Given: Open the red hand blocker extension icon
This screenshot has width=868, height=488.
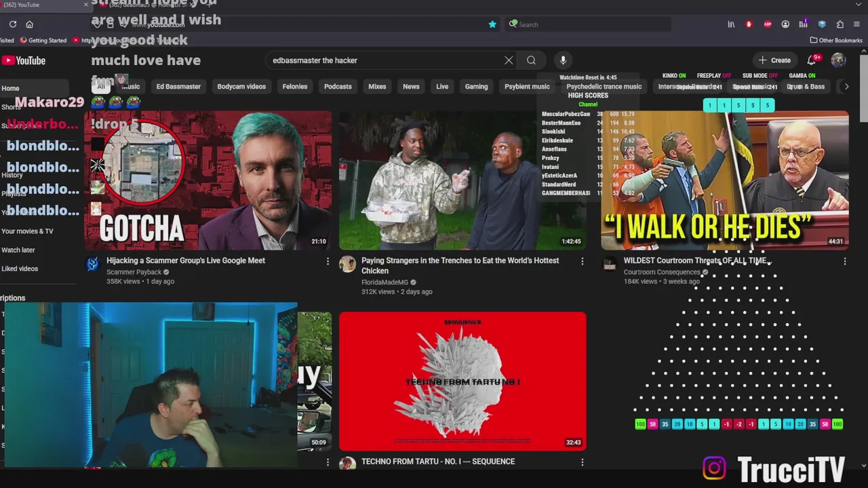Looking at the screenshot, I should click(x=749, y=24).
